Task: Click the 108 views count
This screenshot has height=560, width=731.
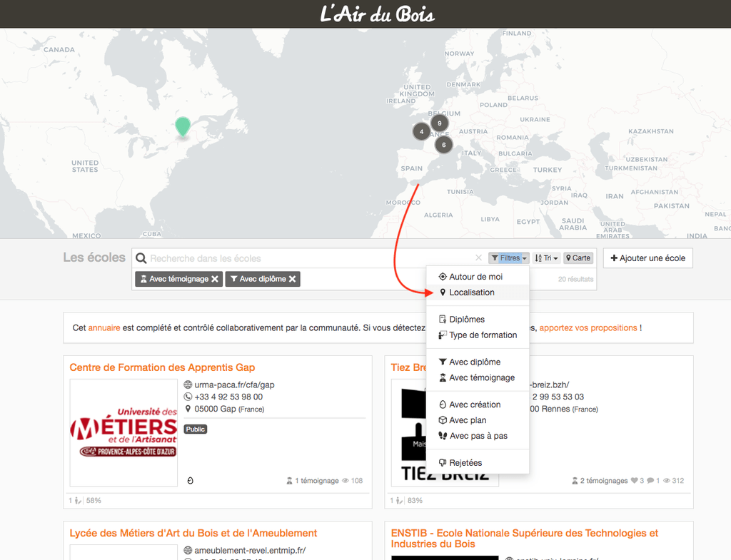Action: click(353, 481)
